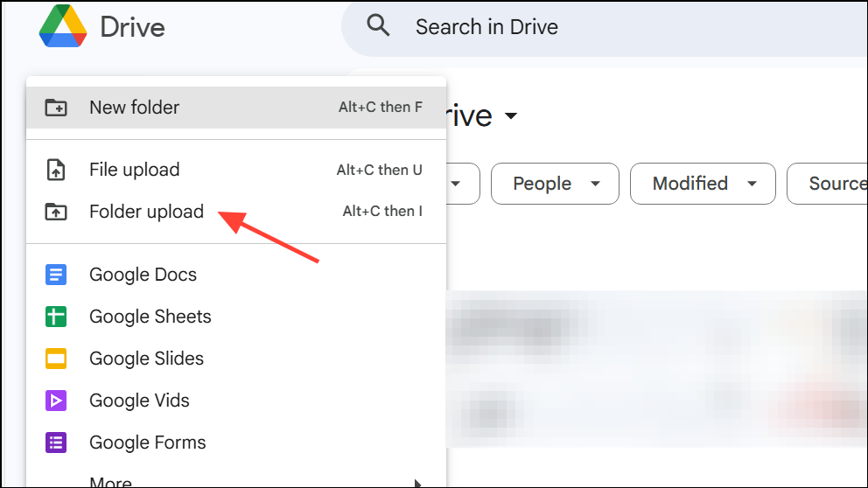Click the New folder icon
This screenshot has height=488, width=868.
[x=56, y=108]
